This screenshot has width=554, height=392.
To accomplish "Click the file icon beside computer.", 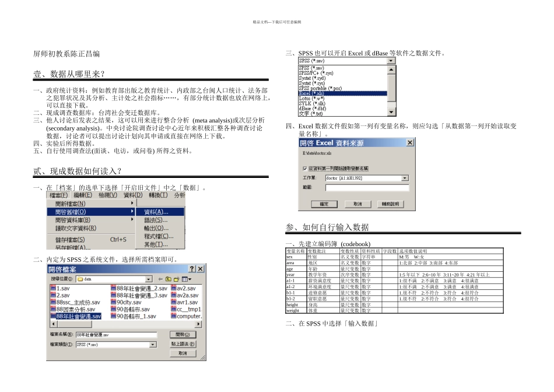I will 173,316.
